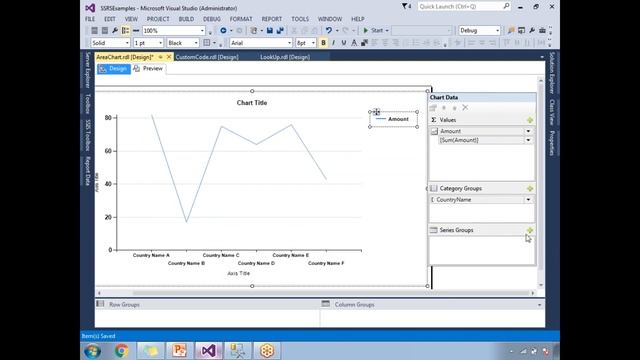Open the Amount series dropdown arrow
The height and width of the screenshot is (360, 640).
[528, 131]
